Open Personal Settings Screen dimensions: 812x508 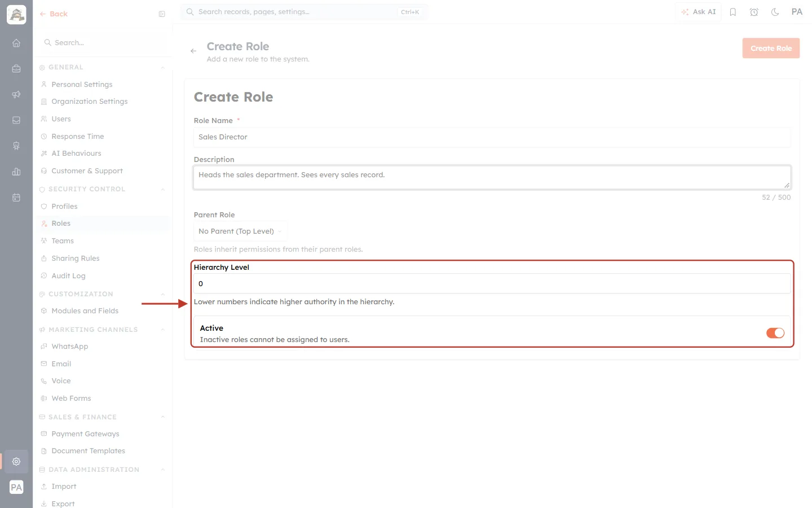(103, 85)
